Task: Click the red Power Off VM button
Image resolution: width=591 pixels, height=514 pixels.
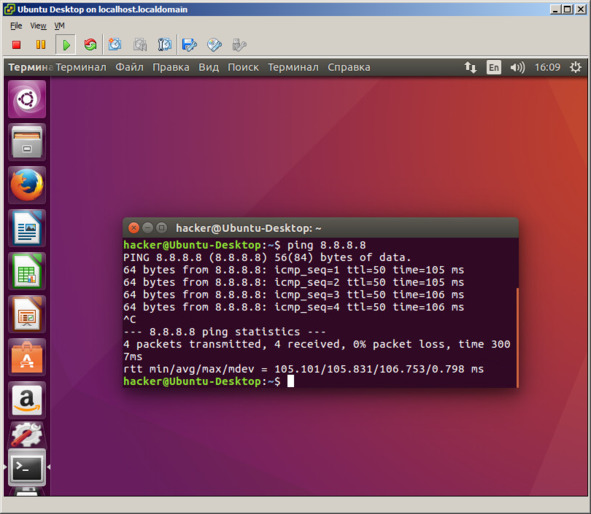Action: tap(16, 45)
